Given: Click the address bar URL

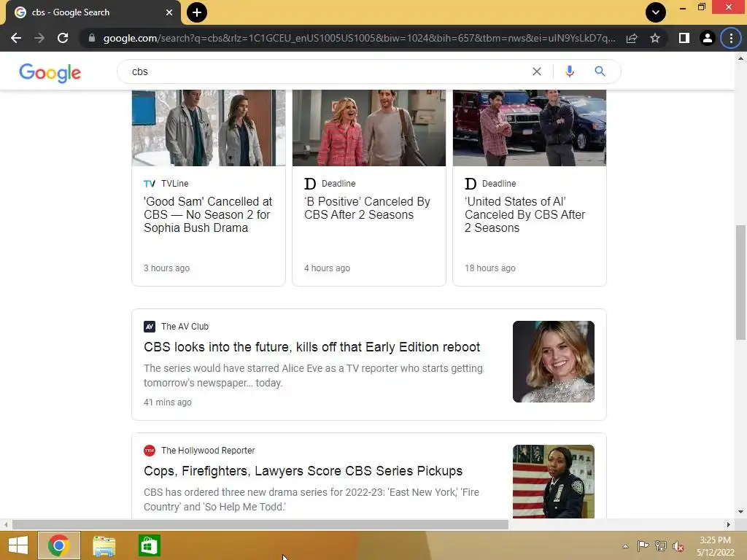Looking at the screenshot, I should [359, 38].
